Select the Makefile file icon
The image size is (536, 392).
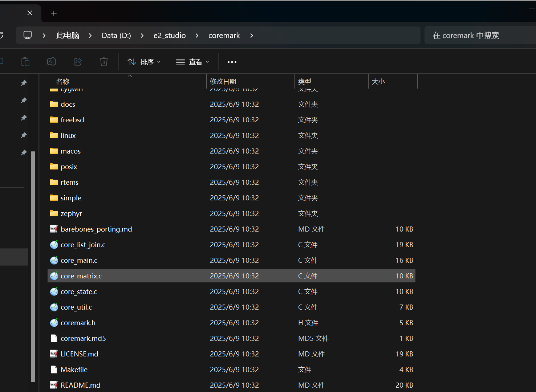pos(54,369)
